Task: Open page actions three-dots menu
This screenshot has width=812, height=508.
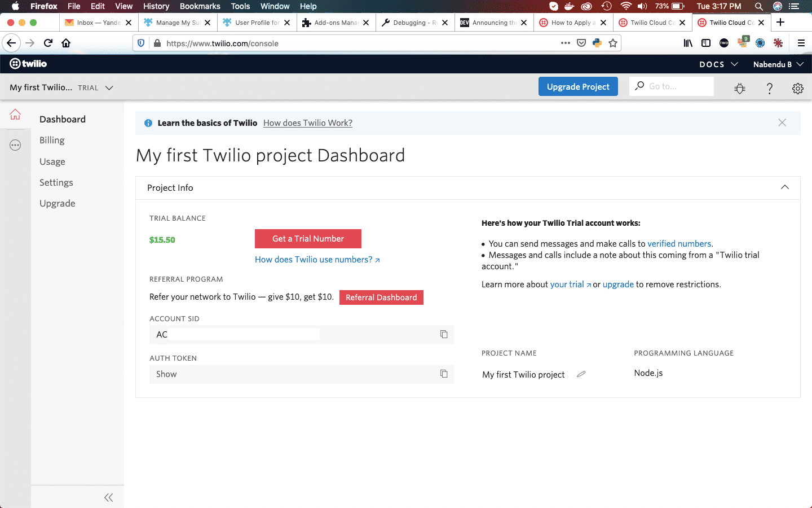Action: pyautogui.click(x=566, y=43)
